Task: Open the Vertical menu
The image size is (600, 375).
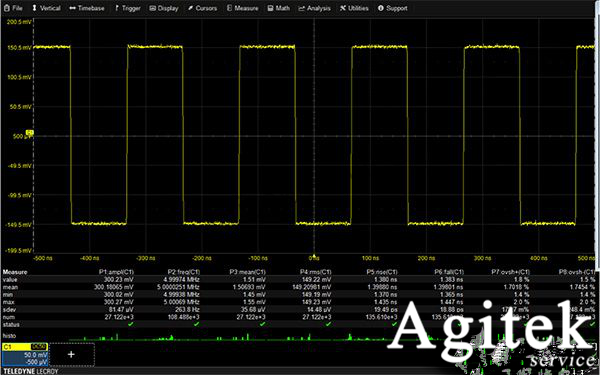Action: (x=46, y=8)
